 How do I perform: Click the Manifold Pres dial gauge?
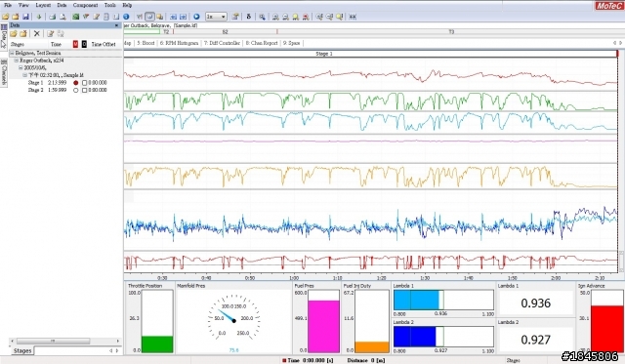tap(234, 317)
